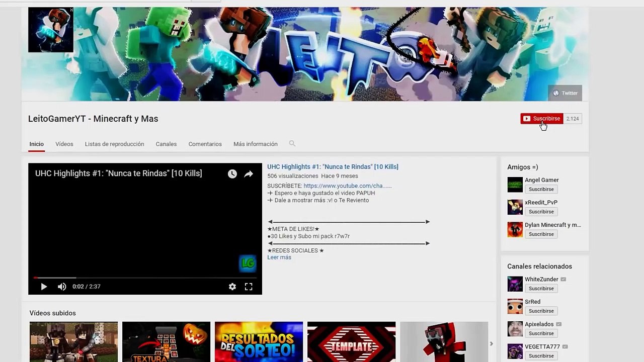Open the Canales tab
Screen dimensions: 644x362
tap(166, 144)
